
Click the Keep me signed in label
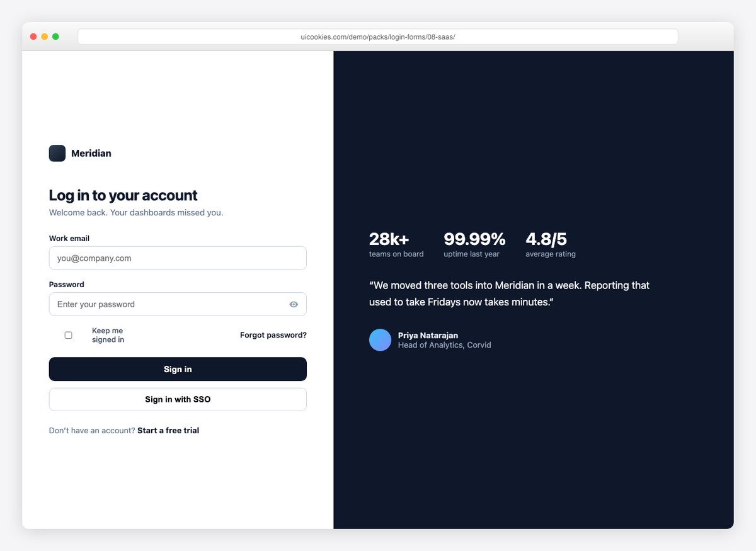click(x=108, y=335)
